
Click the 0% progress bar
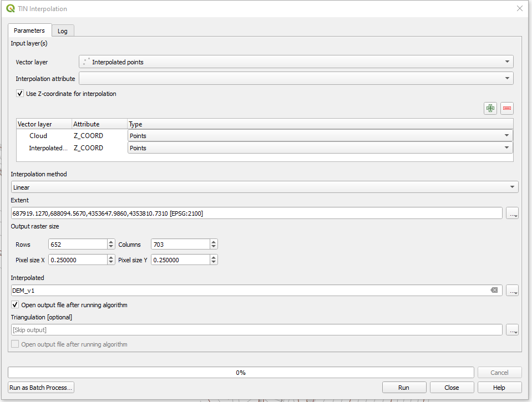pos(241,373)
